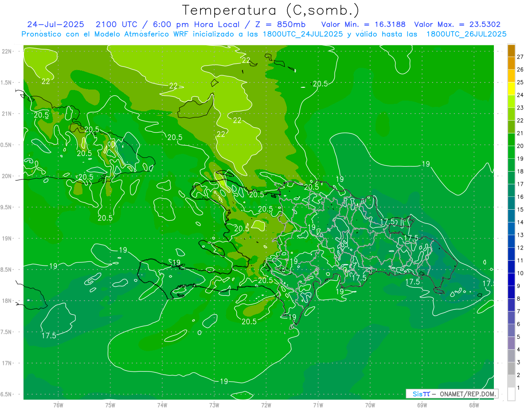Click the dark orange swatch atop the legend
The height and width of the screenshot is (411, 532).
tap(511, 51)
